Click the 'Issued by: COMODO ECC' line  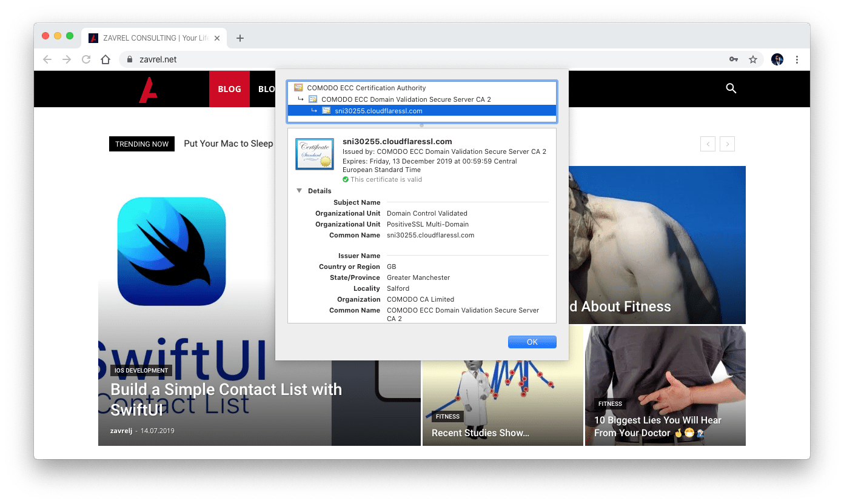444,151
